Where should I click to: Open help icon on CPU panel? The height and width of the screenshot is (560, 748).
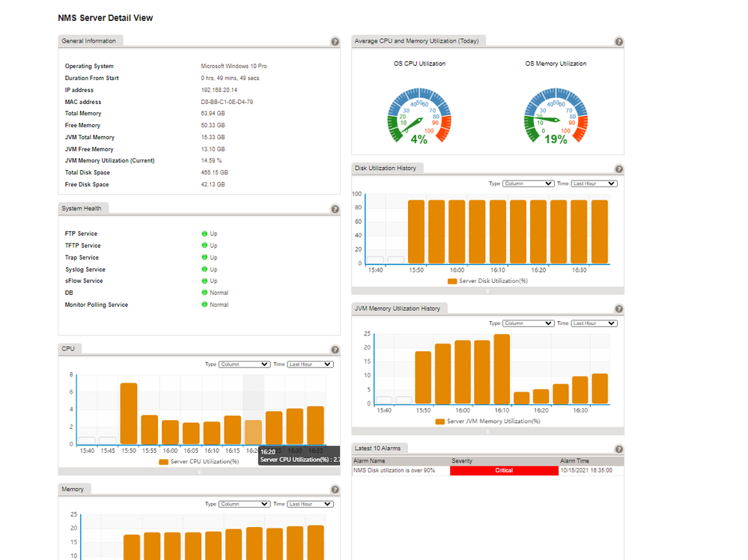335,350
